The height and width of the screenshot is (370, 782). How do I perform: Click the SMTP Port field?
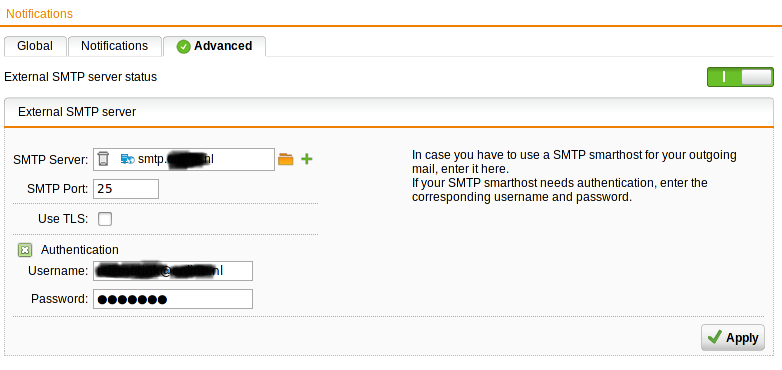point(126,189)
